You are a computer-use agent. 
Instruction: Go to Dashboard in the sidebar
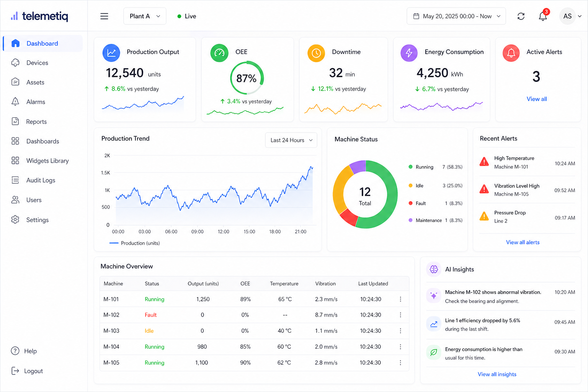pos(43,43)
